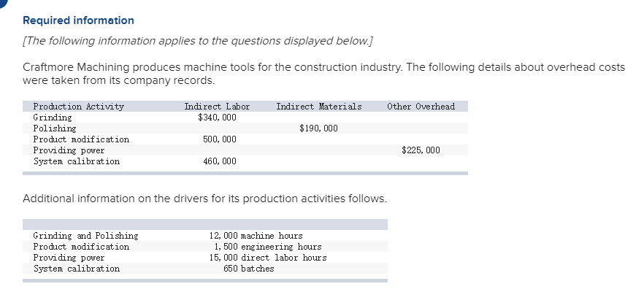Click the Polishing row label

[x=55, y=128]
